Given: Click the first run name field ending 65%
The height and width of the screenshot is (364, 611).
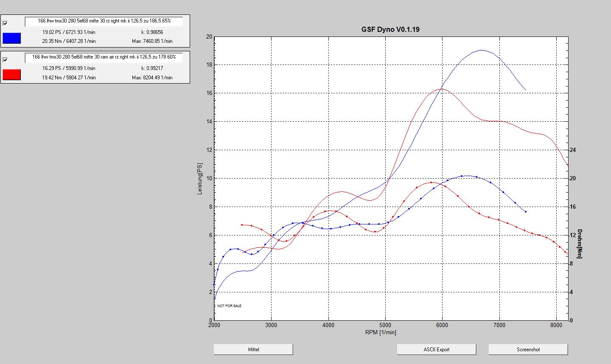Looking at the screenshot, I should [104, 21].
